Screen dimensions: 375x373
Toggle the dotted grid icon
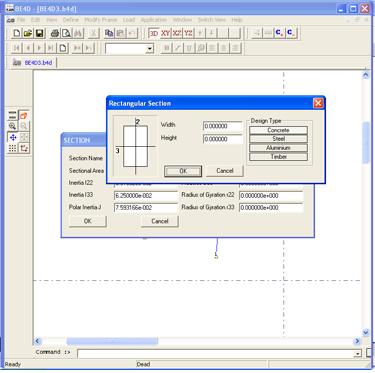coord(13,148)
